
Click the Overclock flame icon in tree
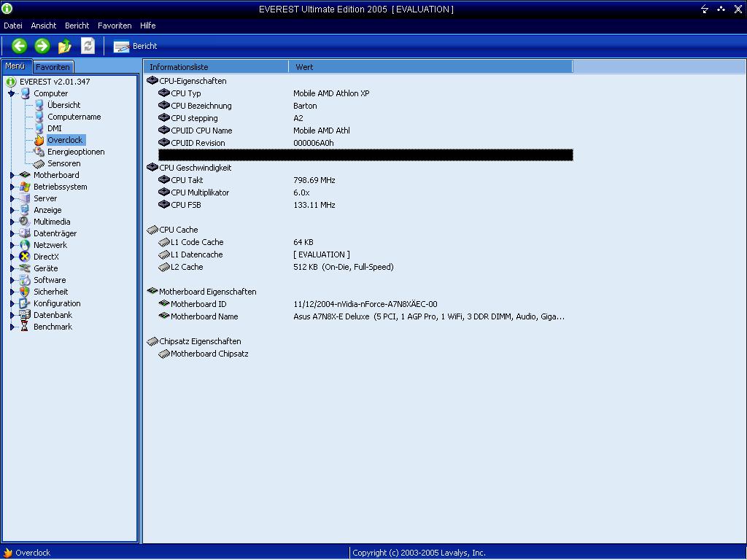point(39,140)
